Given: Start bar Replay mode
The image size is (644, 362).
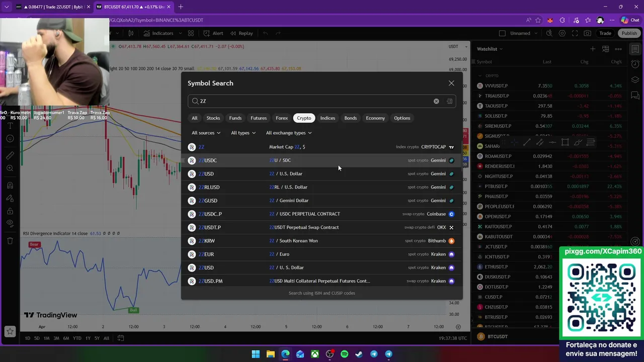Looking at the screenshot, I should 242,33.
